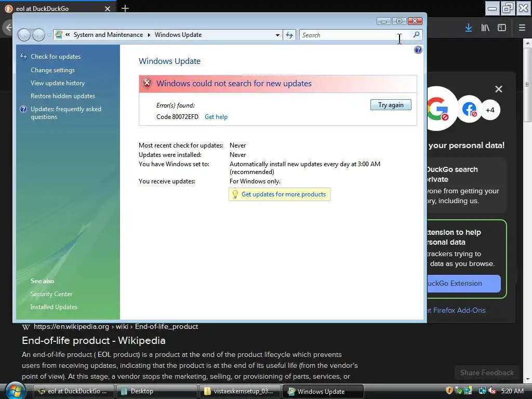Click the en.wikipedia.org result URL
532x399 pixels.
tap(116, 327)
